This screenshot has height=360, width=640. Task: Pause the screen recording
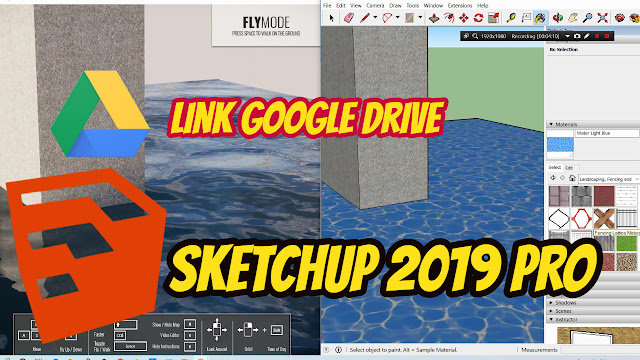pyautogui.click(x=597, y=36)
